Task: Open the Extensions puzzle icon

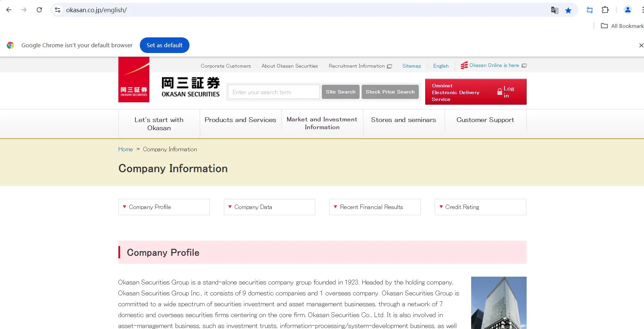Action: [x=605, y=10]
